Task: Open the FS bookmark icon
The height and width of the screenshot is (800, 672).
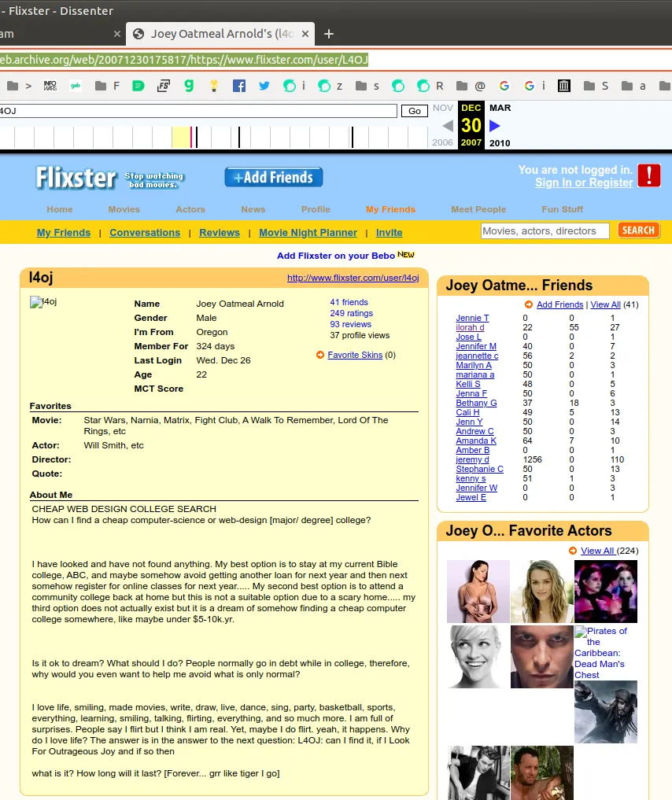Action: tap(164, 86)
